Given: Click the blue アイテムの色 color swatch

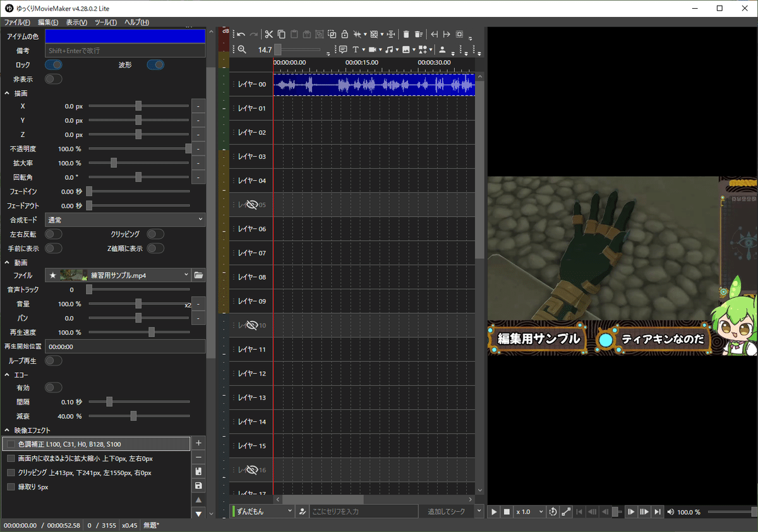Looking at the screenshot, I should [x=125, y=36].
